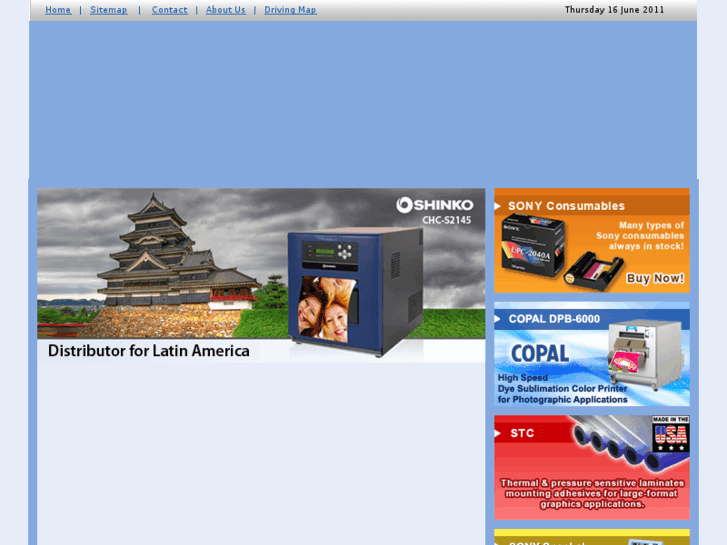This screenshot has height=545, width=727.
Task: Click the "CHC-S2145" model text
Action: point(446,220)
